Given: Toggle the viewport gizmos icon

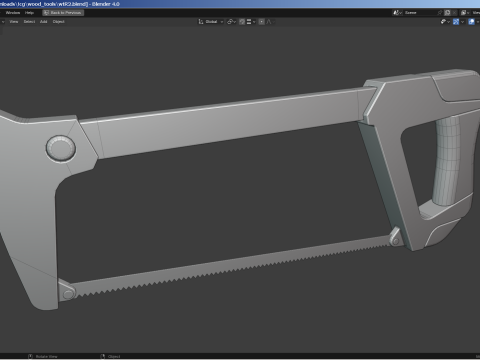Looking at the screenshot, I should [x=456, y=22].
